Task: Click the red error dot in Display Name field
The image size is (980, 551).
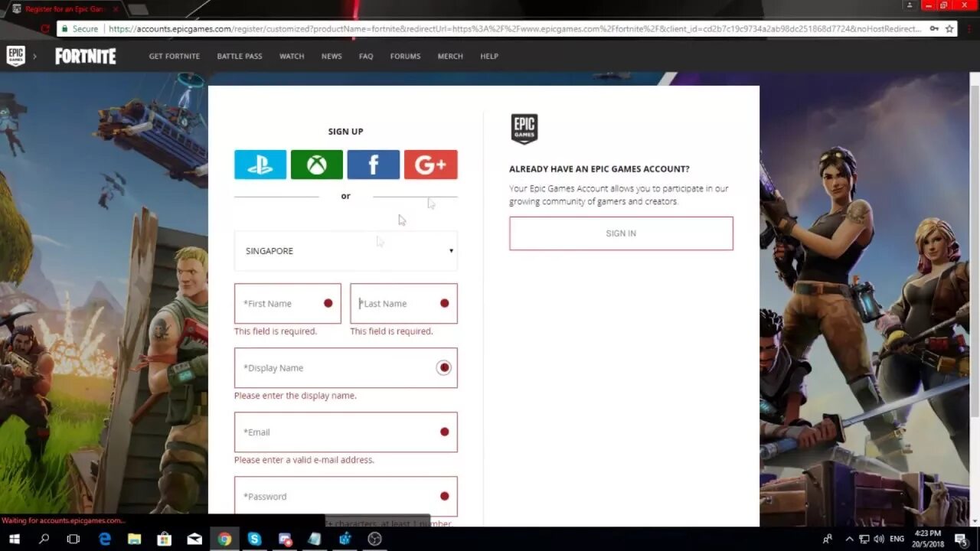Action: click(x=444, y=368)
